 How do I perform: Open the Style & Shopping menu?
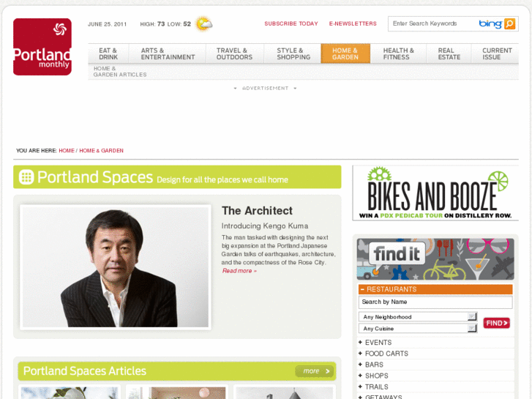[x=293, y=53]
